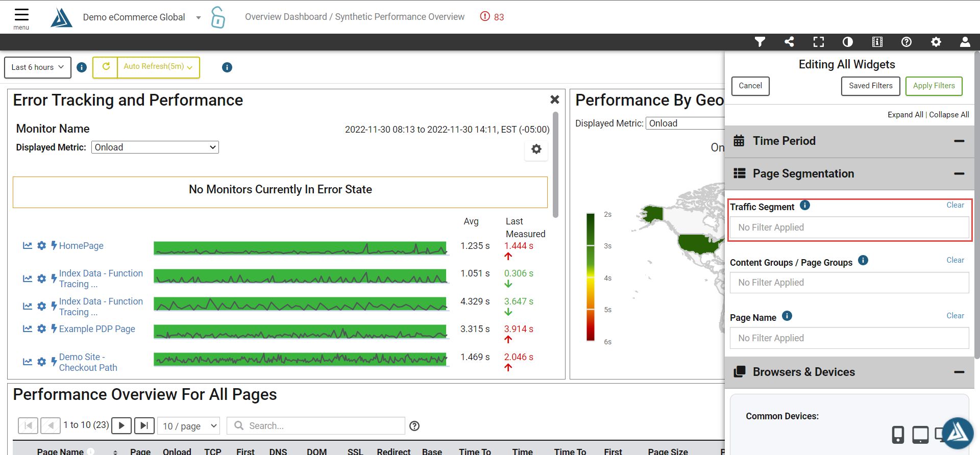The width and height of the screenshot is (980, 455).
Task: Click the unlocked padlock icon
Action: coord(218,17)
